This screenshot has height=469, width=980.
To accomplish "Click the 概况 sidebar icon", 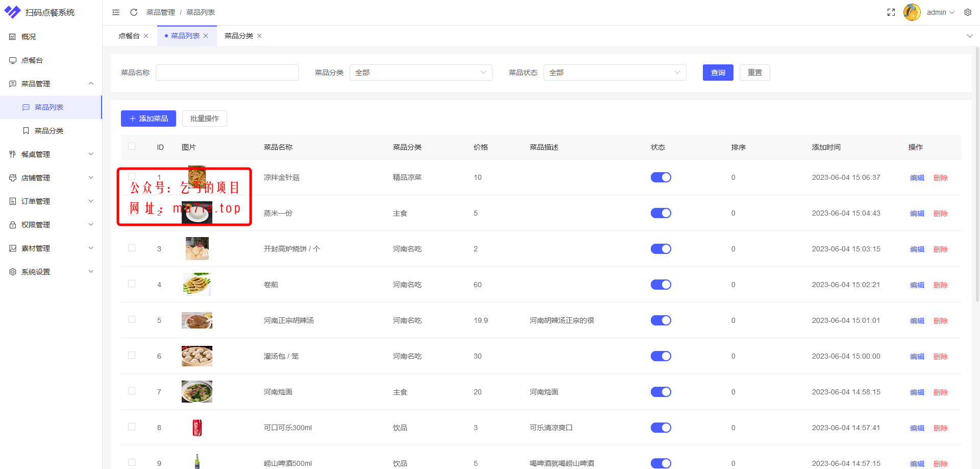I will tap(13, 37).
